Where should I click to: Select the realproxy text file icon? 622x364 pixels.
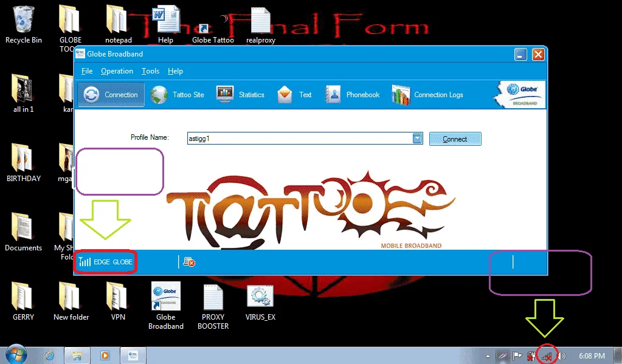pyautogui.click(x=261, y=20)
